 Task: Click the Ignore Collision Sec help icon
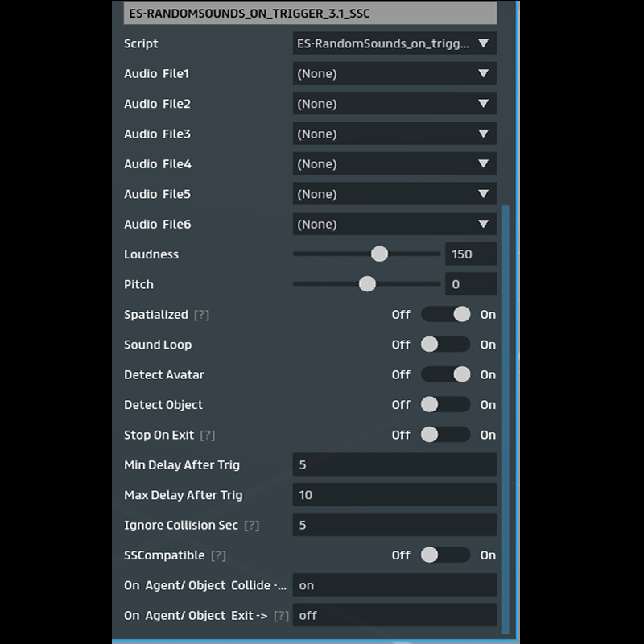click(x=251, y=526)
